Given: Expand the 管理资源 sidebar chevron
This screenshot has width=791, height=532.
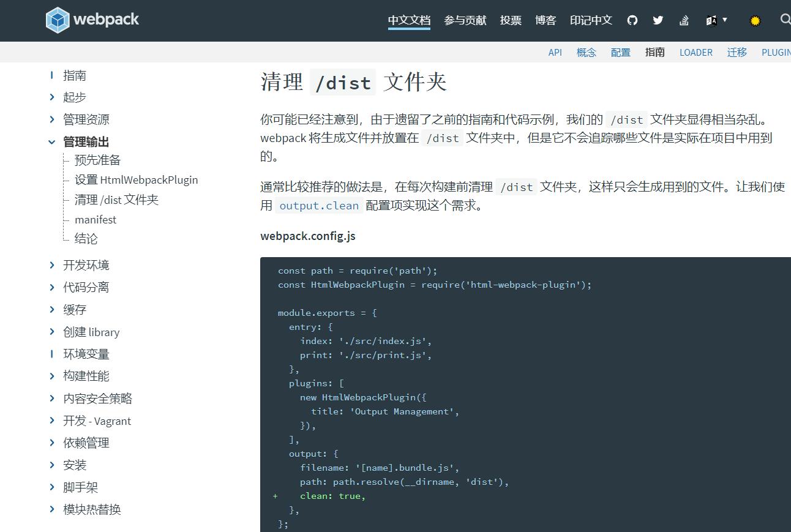Looking at the screenshot, I should [x=52, y=119].
